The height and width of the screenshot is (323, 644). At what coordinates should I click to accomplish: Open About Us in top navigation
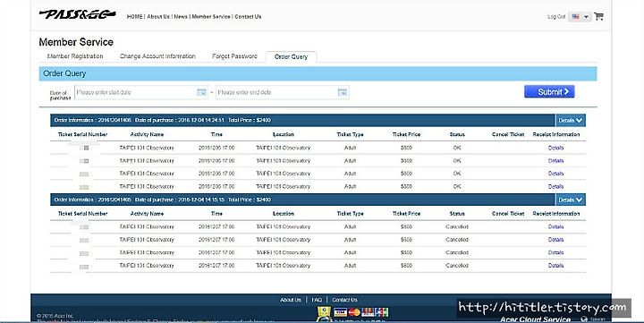[158, 17]
